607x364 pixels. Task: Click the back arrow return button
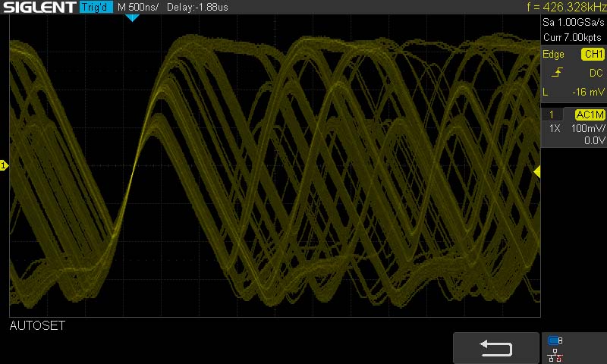(496, 347)
